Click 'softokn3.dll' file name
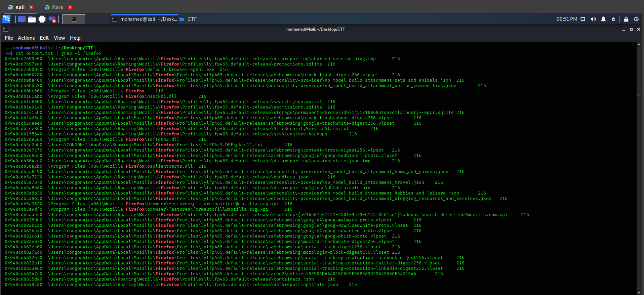Viewport: 644px width, 295px height. [163, 139]
